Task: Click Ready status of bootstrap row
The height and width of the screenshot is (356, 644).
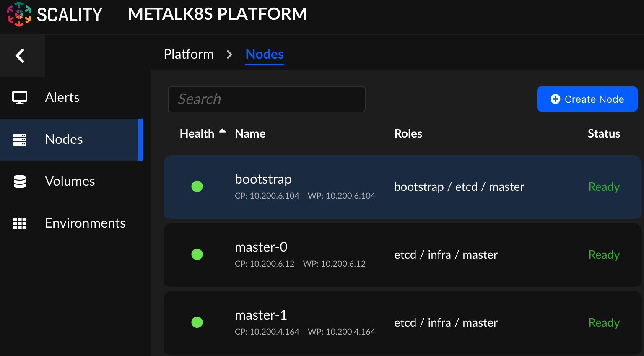Action: coord(604,187)
